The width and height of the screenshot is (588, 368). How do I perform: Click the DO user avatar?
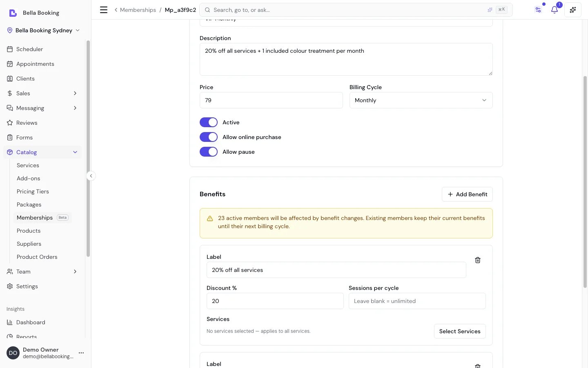tap(13, 353)
